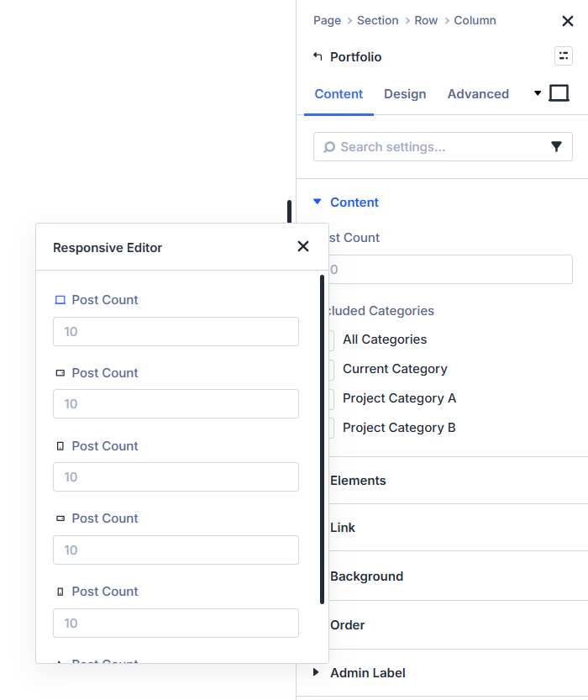Screen dimensions: 588x700
Task: Click the desktop view icon beside tabs
Action: click(559, 93)
